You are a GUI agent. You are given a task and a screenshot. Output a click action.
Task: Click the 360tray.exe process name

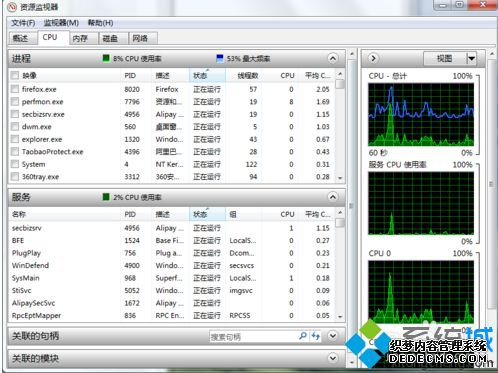[x=40, y=177]
